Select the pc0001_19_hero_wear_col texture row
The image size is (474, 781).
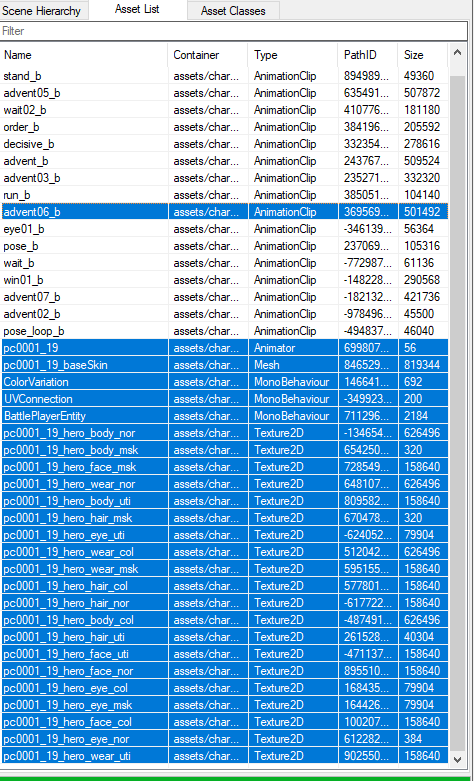225,552
